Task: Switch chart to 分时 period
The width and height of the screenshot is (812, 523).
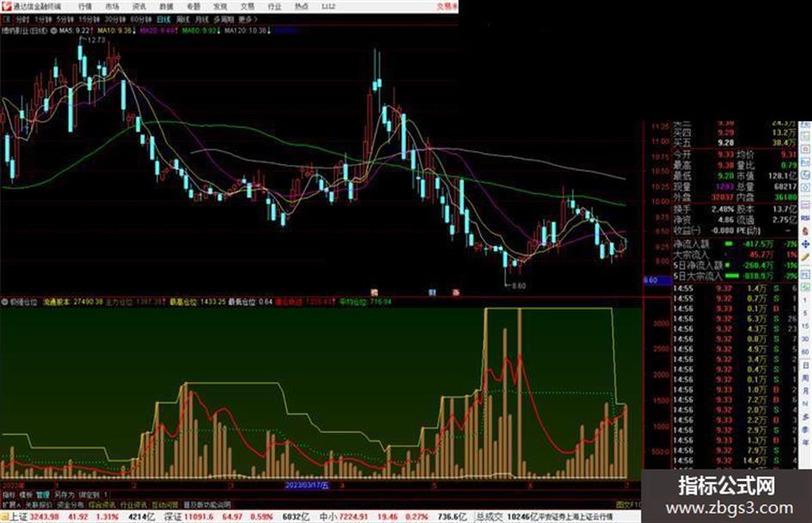Action: tap(22, 19)
